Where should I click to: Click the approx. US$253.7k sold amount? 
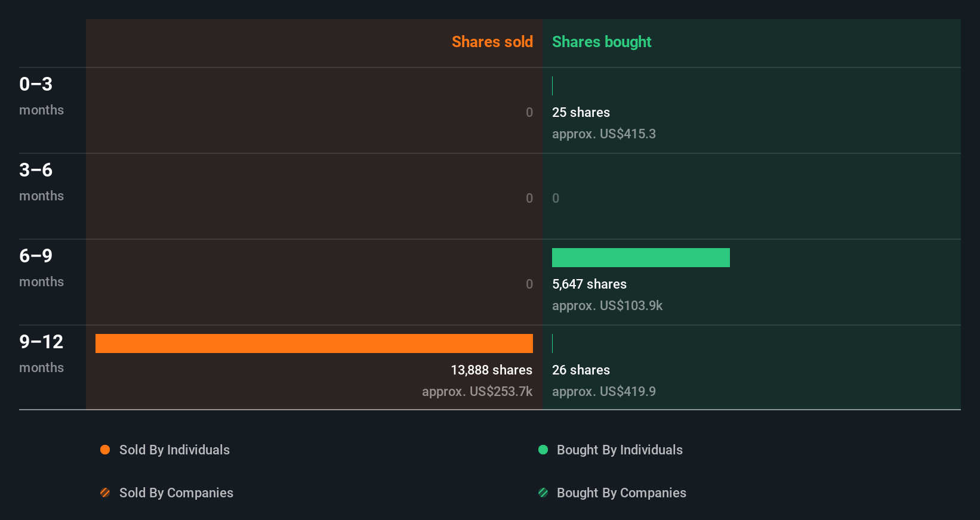(x=477, y=391)
